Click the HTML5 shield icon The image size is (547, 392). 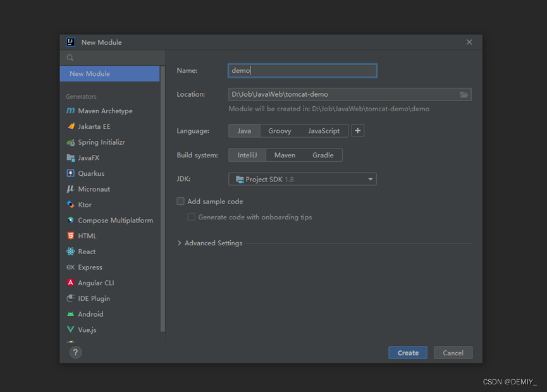point(70,236)
